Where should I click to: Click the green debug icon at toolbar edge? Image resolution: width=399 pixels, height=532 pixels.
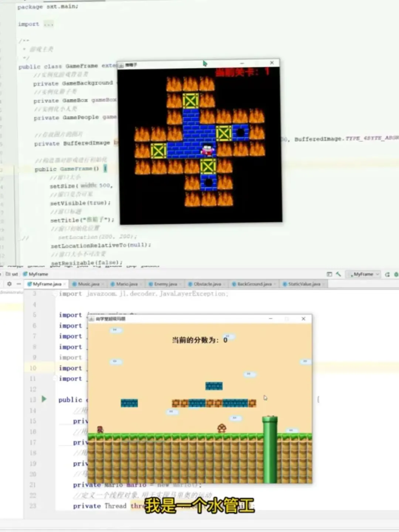click(396, 274)
